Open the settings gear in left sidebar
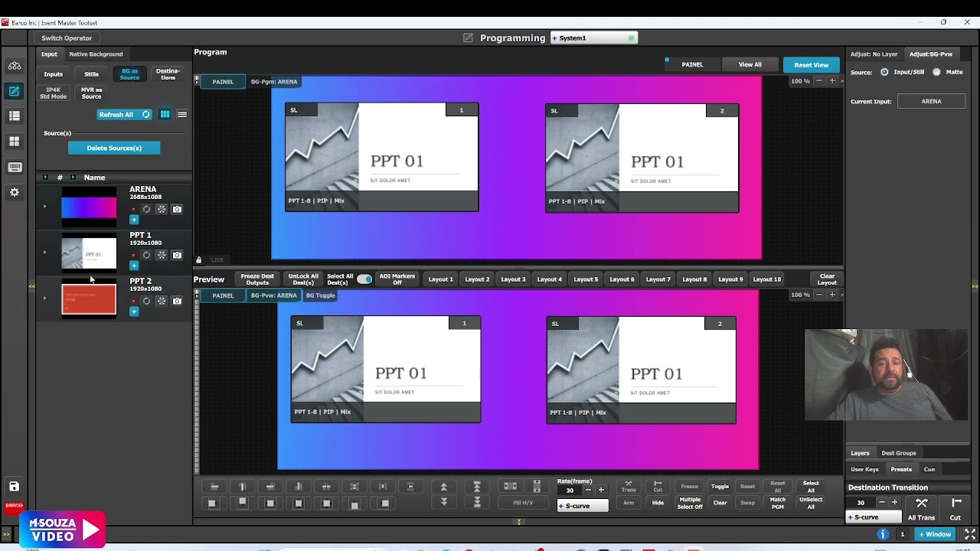This screenshot has height=551, width=980. point(14,192)
